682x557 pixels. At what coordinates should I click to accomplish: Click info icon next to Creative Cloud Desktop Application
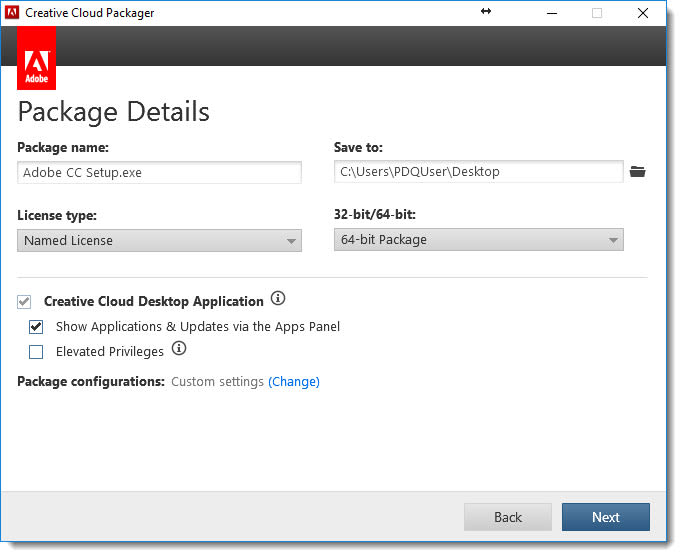278,299
